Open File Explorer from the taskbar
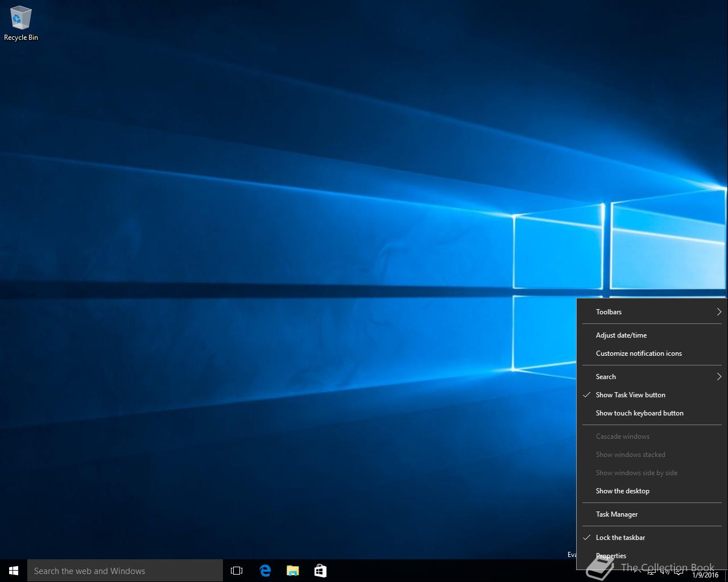Screen dimensions: 728x582 click(x=292, y=571)
